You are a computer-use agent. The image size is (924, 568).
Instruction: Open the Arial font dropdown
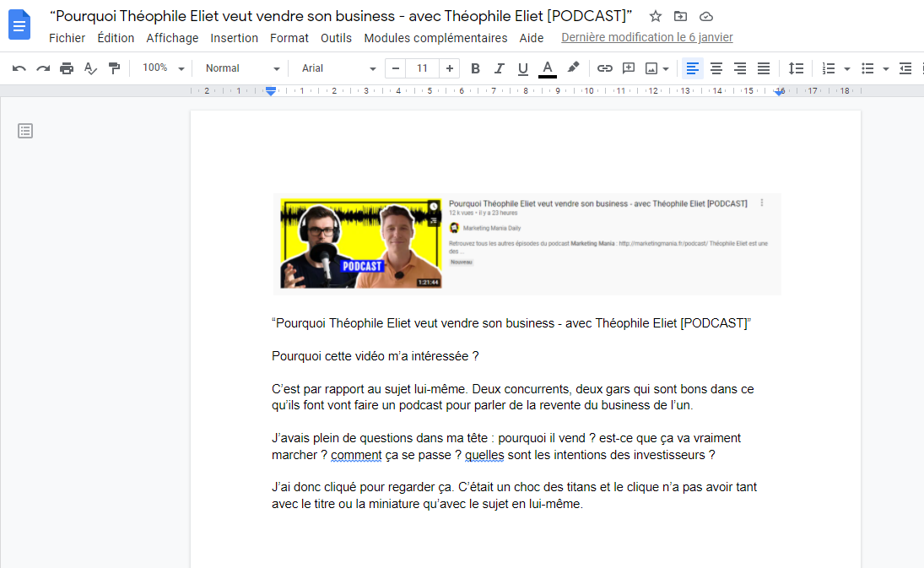point(338,68)
